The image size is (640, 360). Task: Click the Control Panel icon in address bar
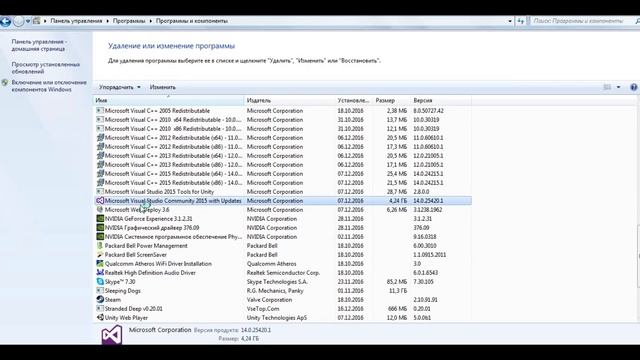pyautogui.click(x=36, y=21)
